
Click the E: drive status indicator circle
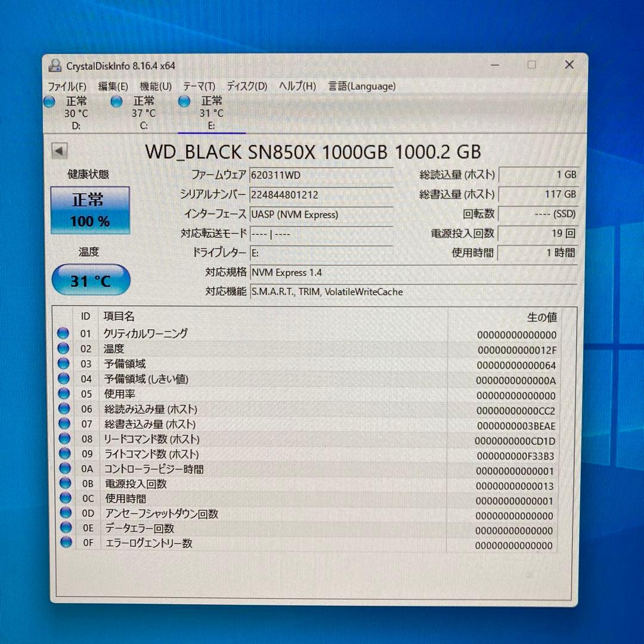[x=184, y=102]
